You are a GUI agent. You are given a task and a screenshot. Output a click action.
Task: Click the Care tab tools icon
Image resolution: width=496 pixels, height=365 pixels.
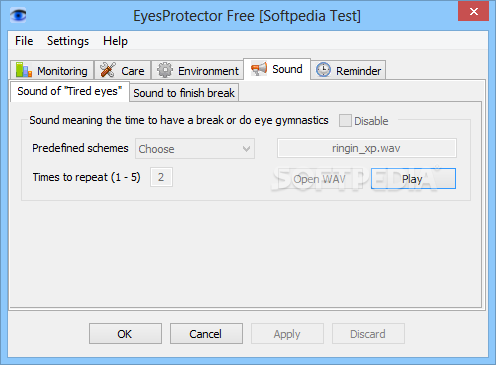[108, 70]
